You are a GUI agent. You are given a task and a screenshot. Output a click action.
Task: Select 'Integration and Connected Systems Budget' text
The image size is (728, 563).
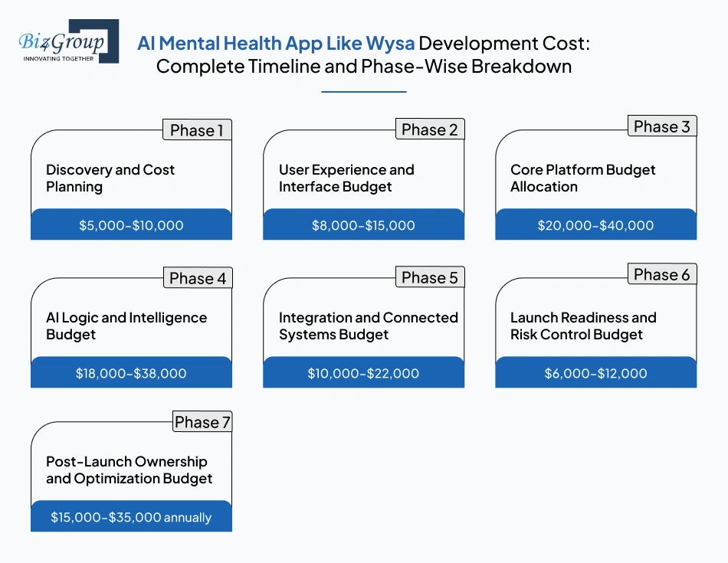tap(368, 326)
